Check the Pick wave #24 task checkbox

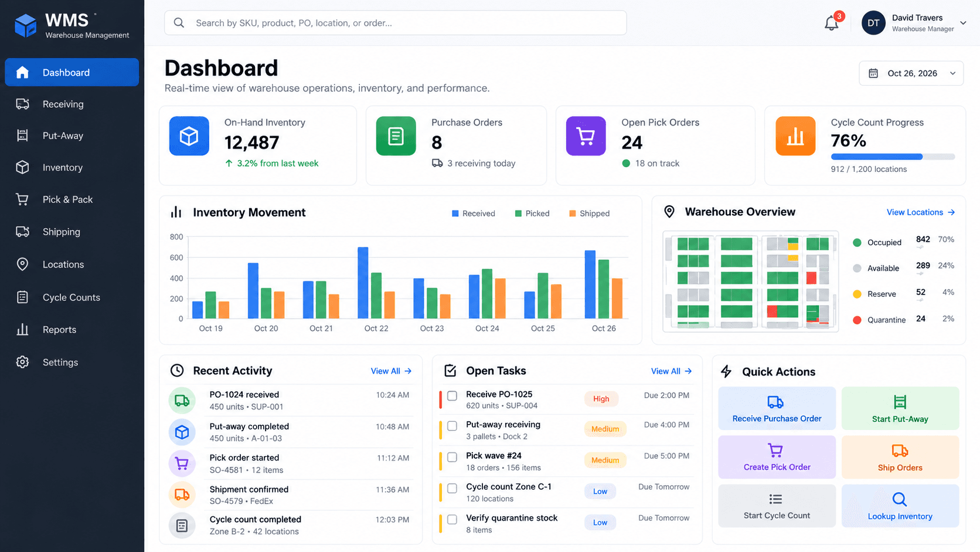[x=452, y=457]
